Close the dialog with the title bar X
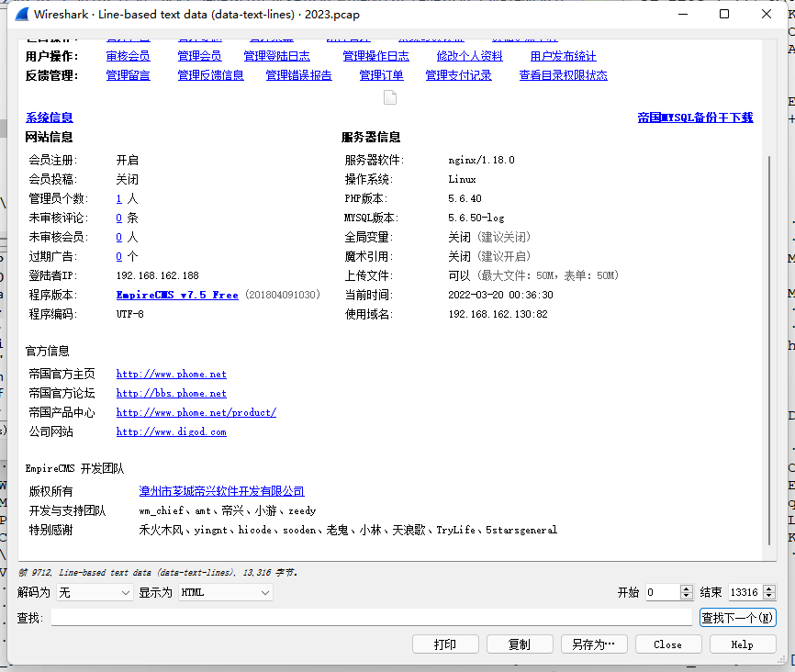 coord(767,15)
